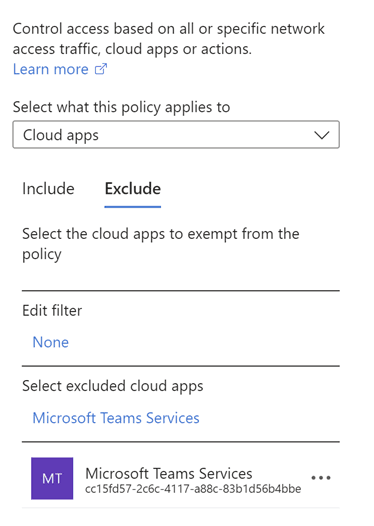
Task: Click the MT initials in the purple tile
Action: pyautogui.click(x=52, y=478)
